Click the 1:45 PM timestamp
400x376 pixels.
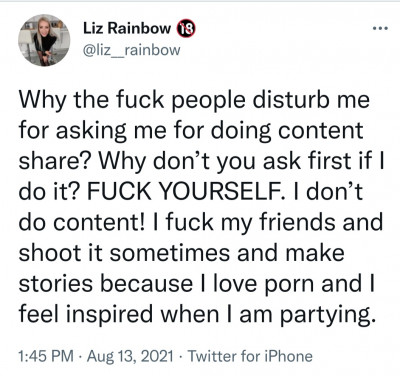[46, 356]
